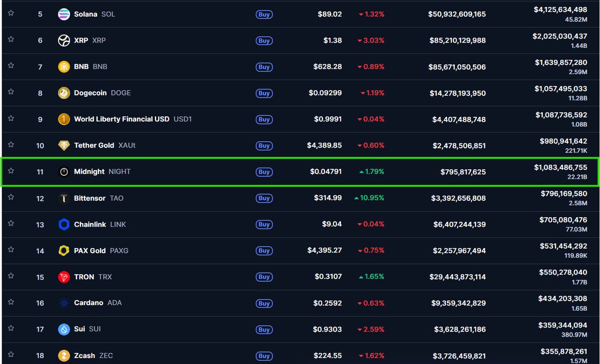The width and height of the screenshot is (600, 364).
Task: Buy Solana using its Buy button
Action: 264,14
